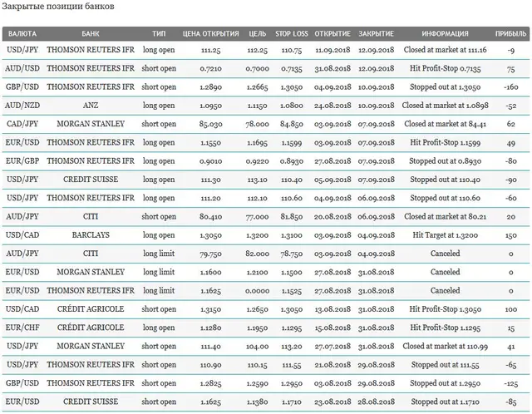The image size is (532, 414).
Task: Click the ВАЛЮТА column header
Action: coord(22,33)
